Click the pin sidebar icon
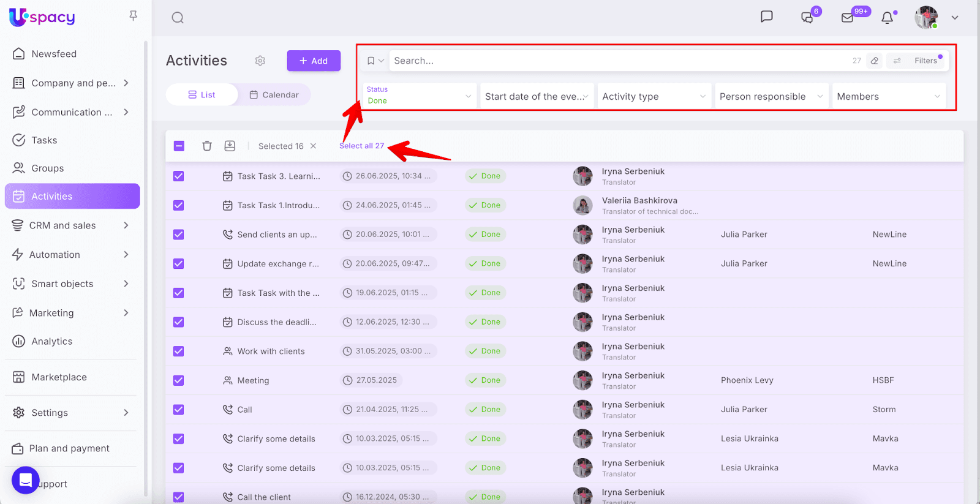The height and width of the screenshot is (504, 980). 133,16
